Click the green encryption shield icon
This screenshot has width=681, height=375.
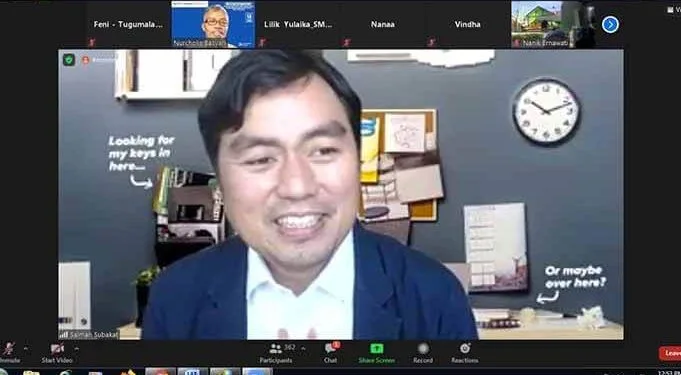(69, 60)
